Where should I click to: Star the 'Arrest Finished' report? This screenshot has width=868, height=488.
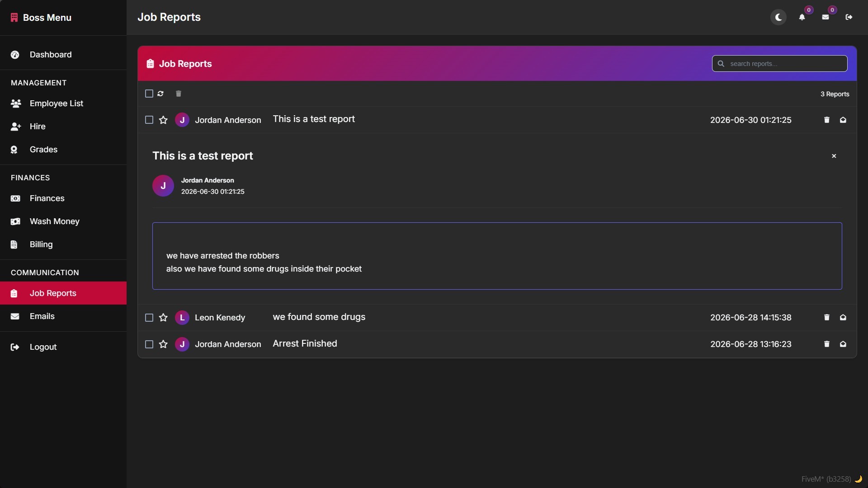163,344
